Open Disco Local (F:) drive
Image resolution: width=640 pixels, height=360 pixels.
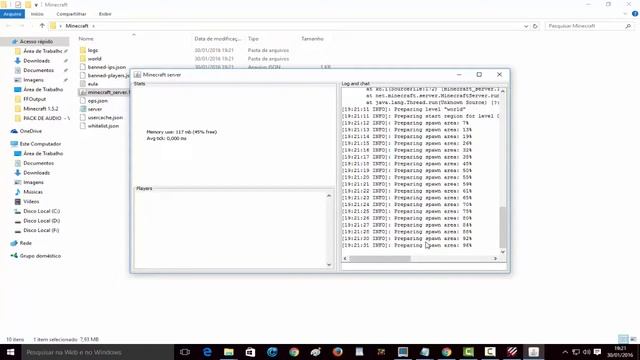(x=41, y=230)
